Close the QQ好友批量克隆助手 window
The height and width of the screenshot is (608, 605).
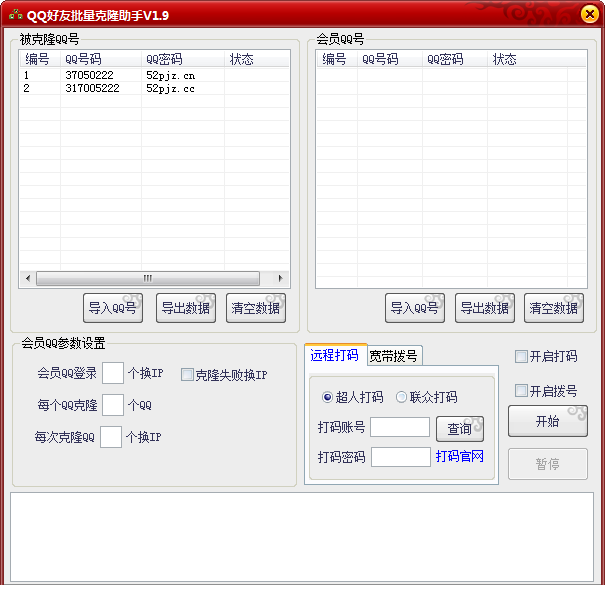589,14
